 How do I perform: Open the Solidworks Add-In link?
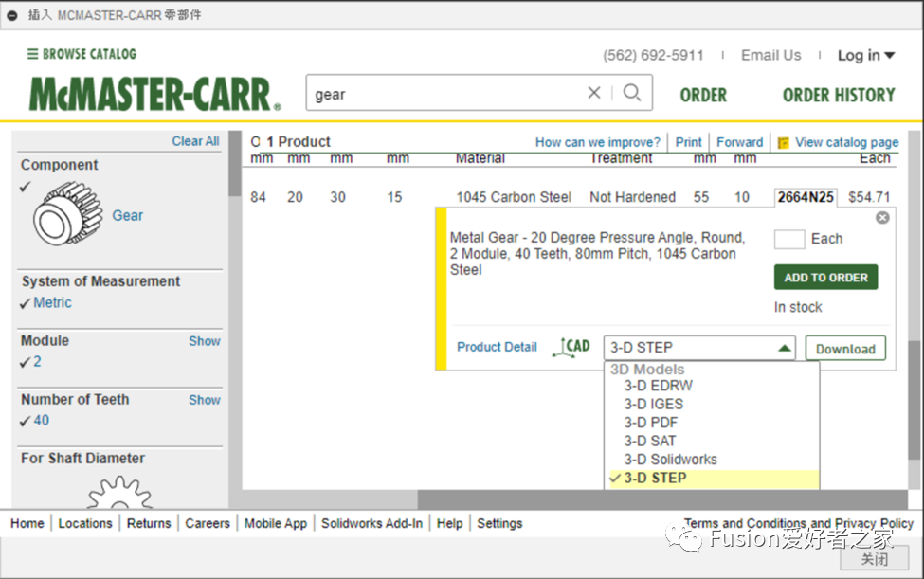coord(371,524)
